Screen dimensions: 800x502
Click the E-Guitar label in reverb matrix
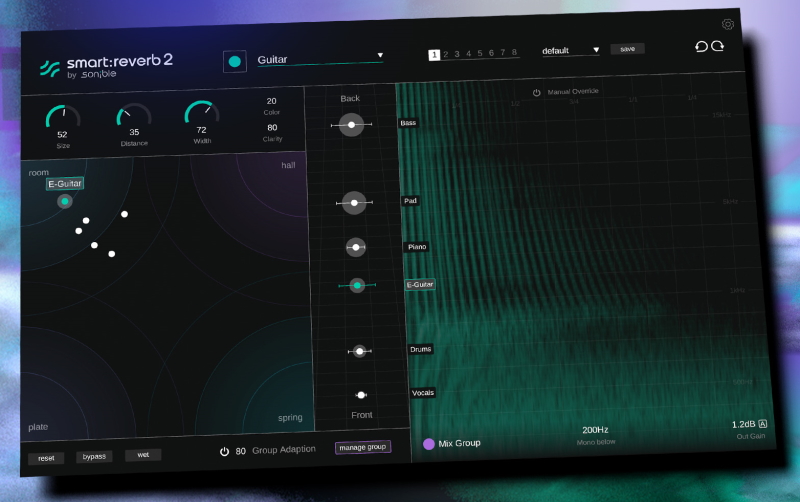65,184
